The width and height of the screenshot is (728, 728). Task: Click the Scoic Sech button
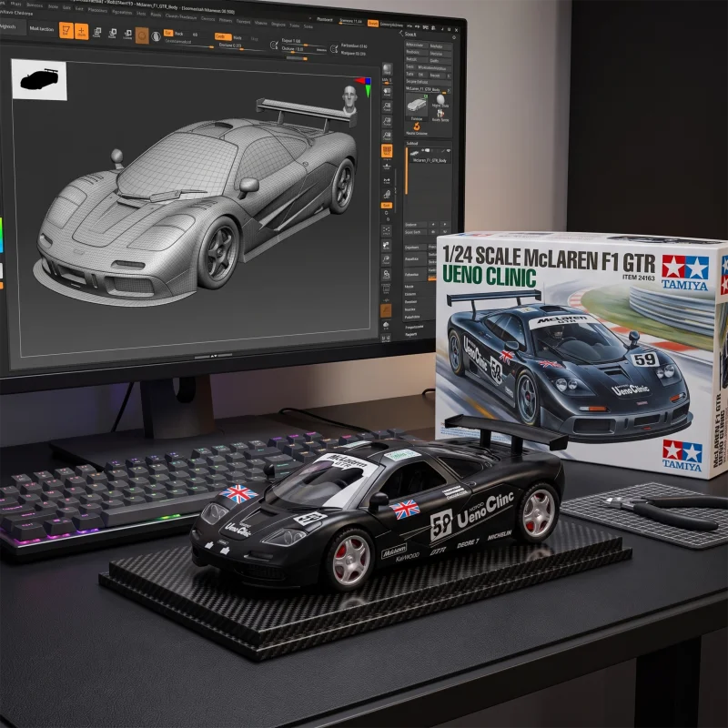point(416,232)
